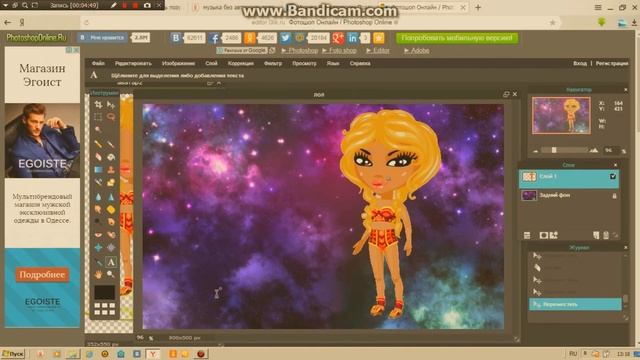The height and width of the screenshot is (360, 640).
Task: Select the Move tool
Action: coord(111,105)
